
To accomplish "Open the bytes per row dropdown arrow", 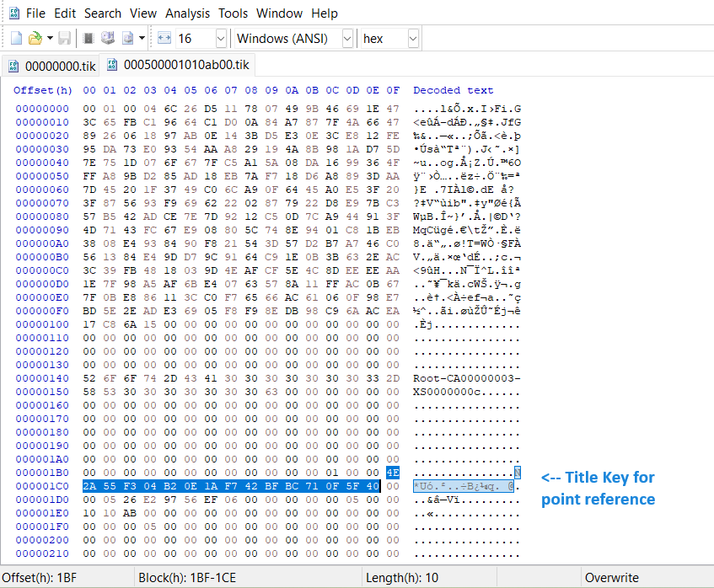I will [221, 39].
